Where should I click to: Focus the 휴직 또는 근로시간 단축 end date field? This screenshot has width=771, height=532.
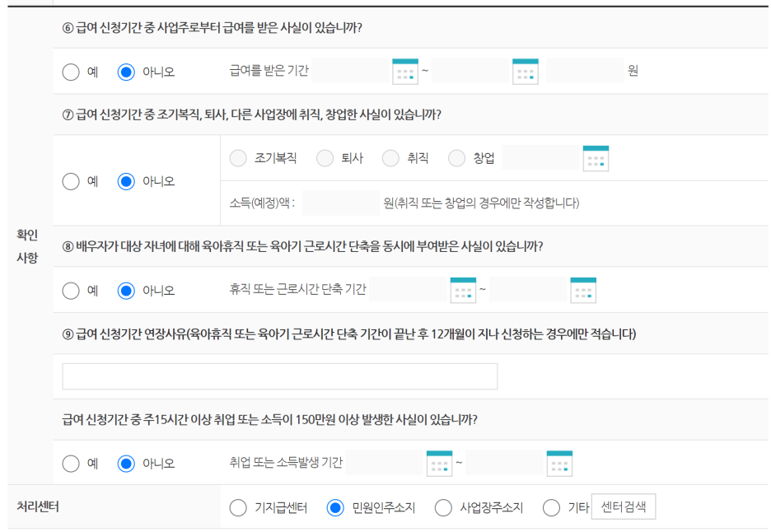pos(530,289)
